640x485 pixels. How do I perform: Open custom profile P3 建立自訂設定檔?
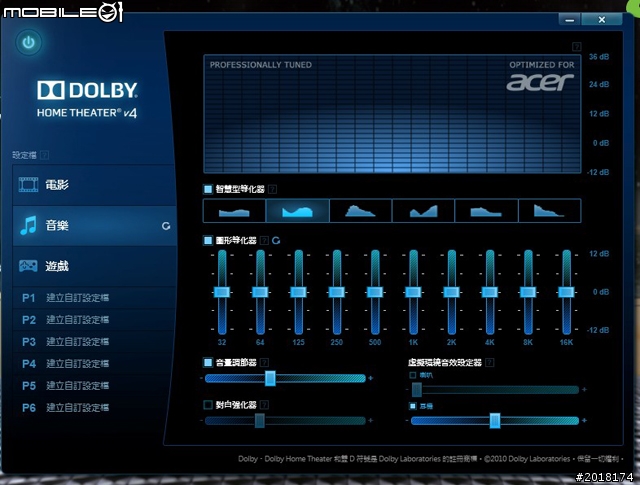click(94, 342)
